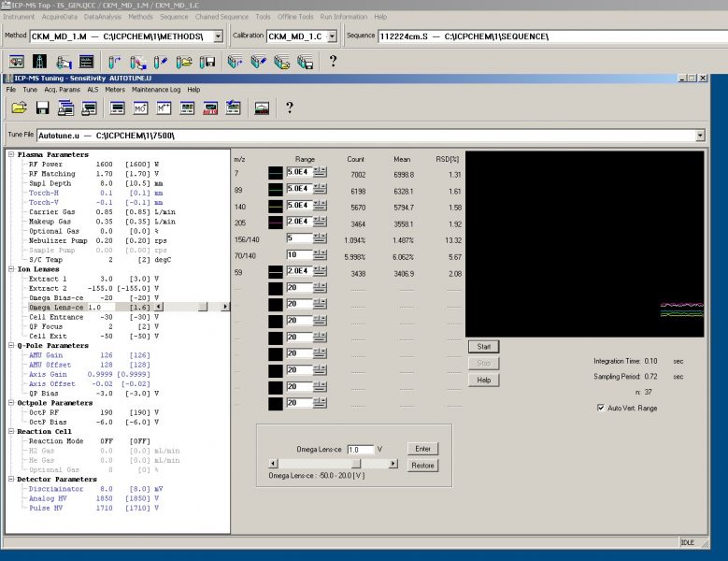Click the question mark in top toolbar

(333, 61)
